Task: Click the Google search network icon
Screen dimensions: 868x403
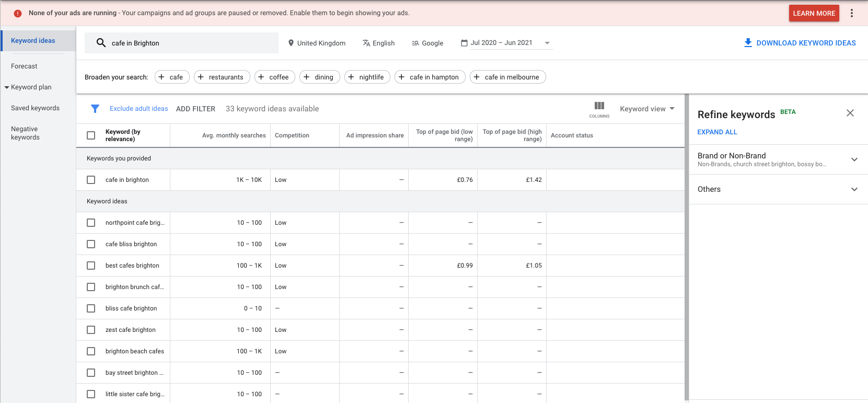Action: (x=415, y=43)
